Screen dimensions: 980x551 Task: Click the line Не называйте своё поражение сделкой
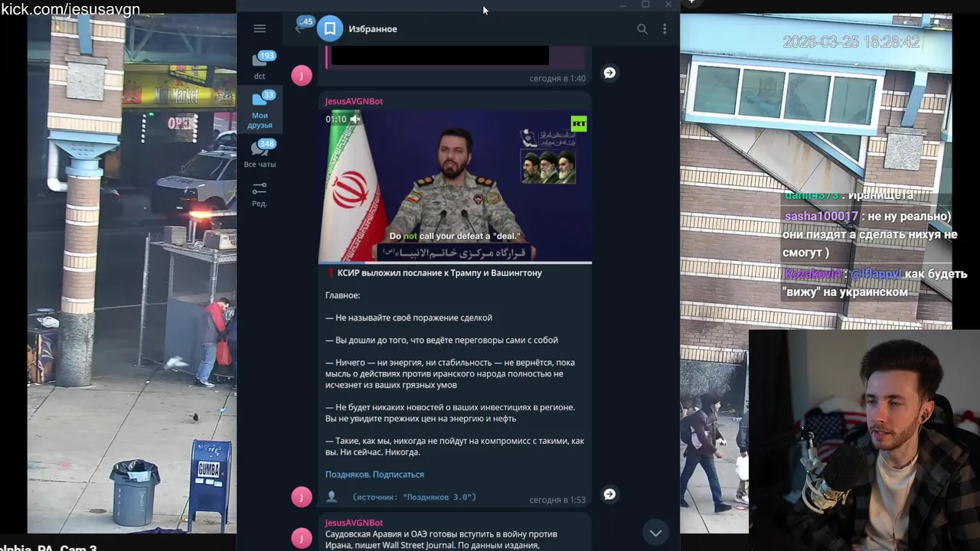coord(409,318)
